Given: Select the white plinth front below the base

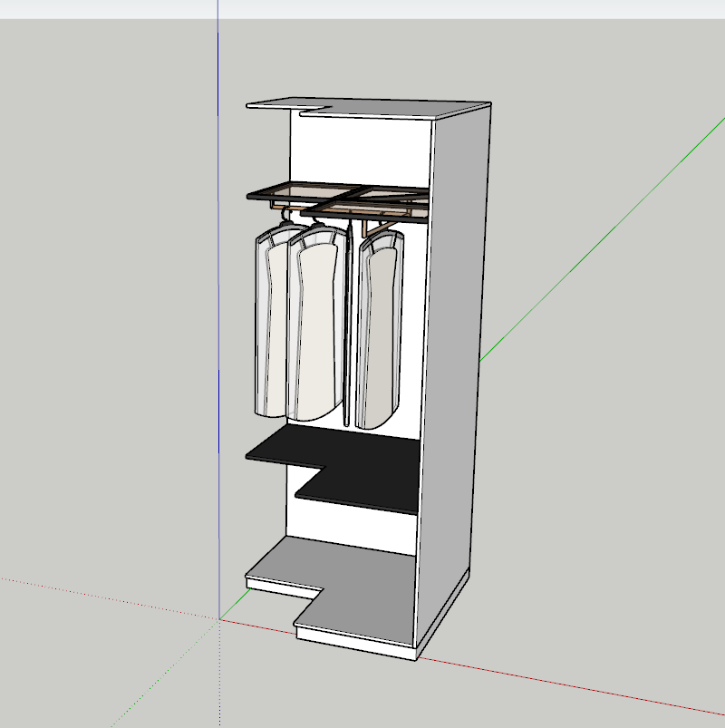Looking at the screenshot, I should (x=355, y=643).
